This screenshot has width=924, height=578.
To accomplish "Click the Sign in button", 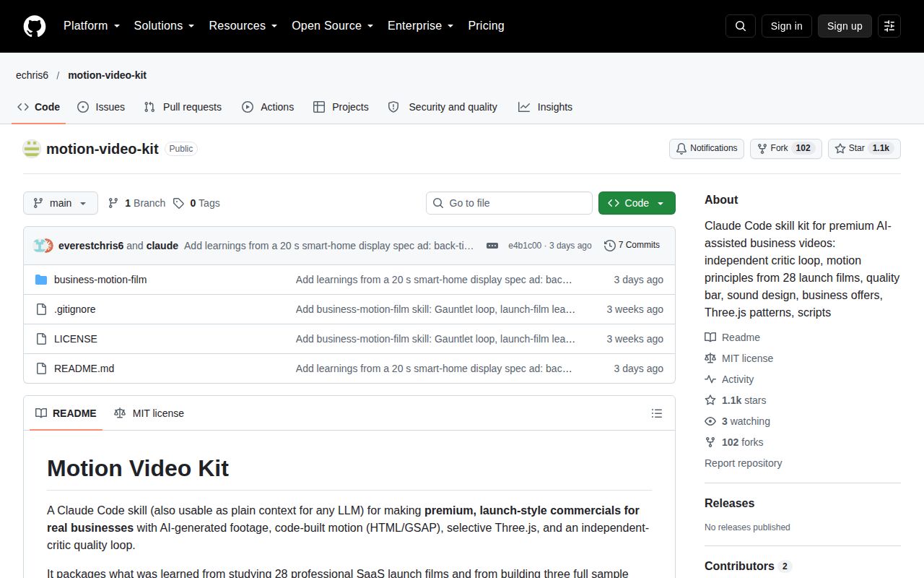I will click(x=786, y=26).
